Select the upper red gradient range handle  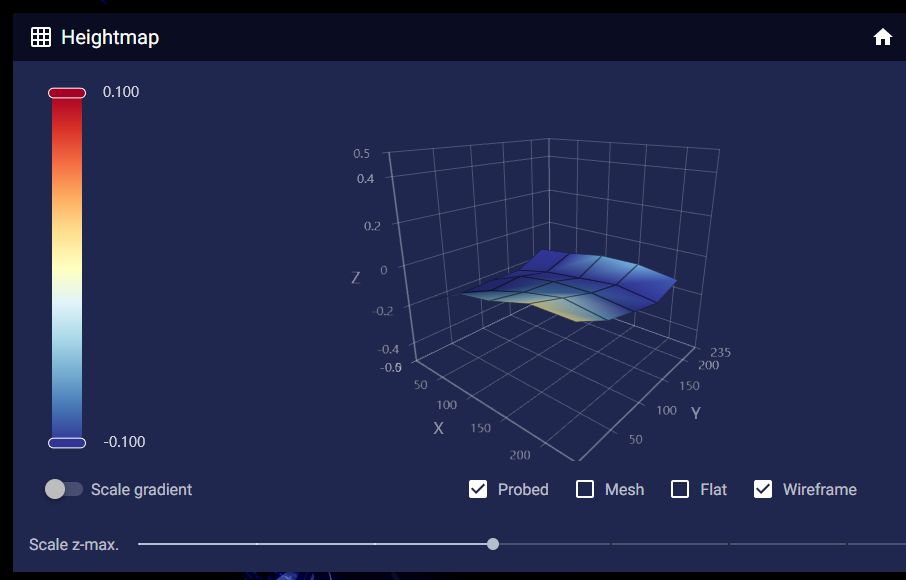[x=67, y=93]
